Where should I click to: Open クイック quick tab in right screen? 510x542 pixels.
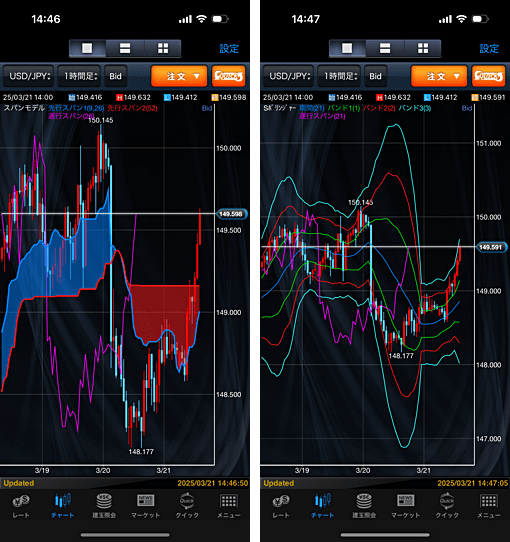click(x=447, y=506)
